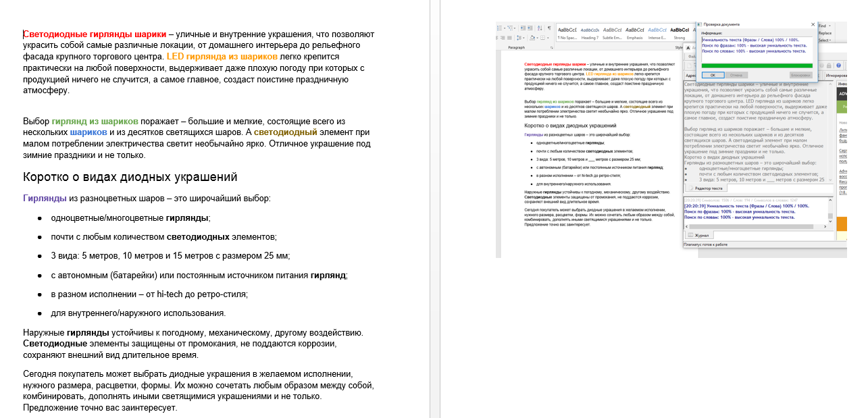The width and height of the screenshot is (868, 418).
Task: Click olive word 'светодиодный' in second paragraph
Action: [286, 133]
